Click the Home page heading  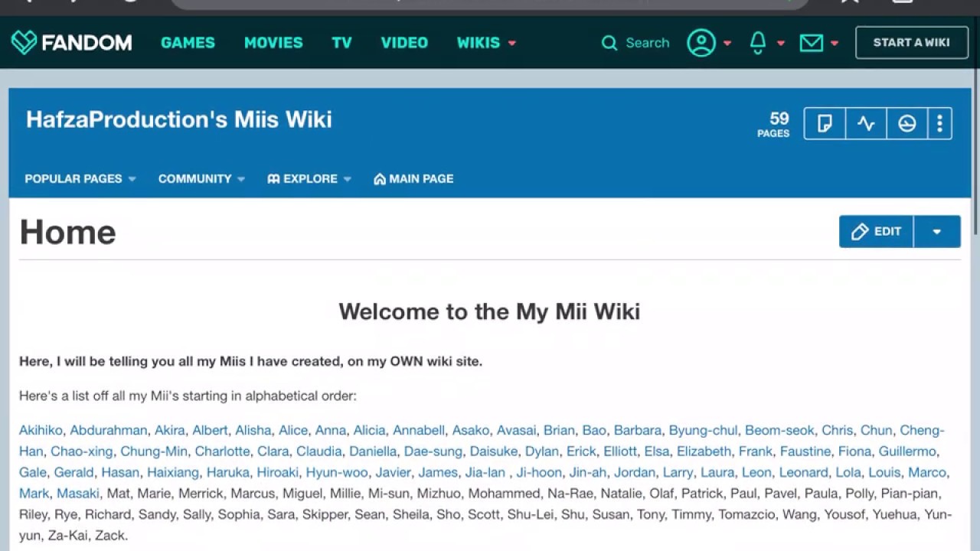[67, 232]
